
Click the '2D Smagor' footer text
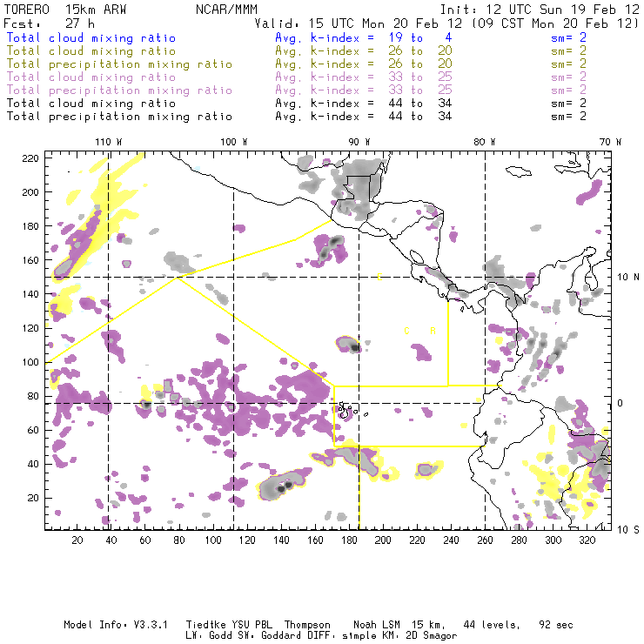pos(432,636)
